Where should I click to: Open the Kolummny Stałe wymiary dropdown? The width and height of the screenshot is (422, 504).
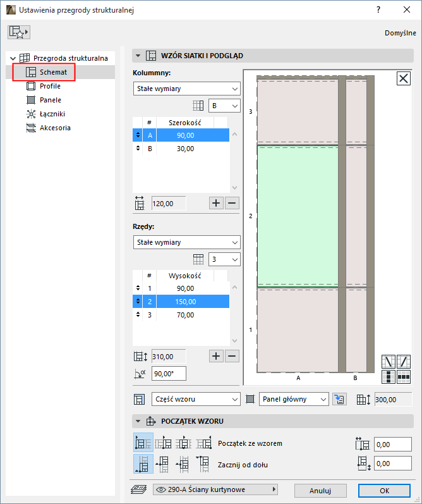(x=186, y=89)
